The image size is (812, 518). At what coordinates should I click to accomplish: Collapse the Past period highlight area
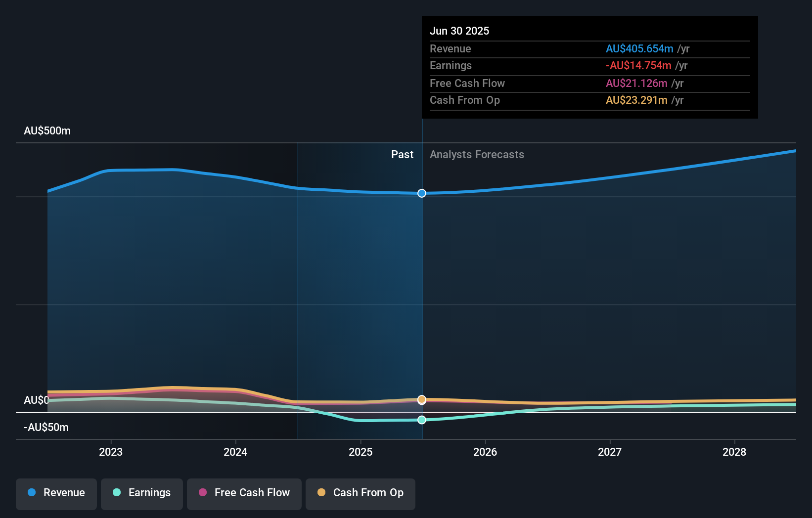point(402,154)
